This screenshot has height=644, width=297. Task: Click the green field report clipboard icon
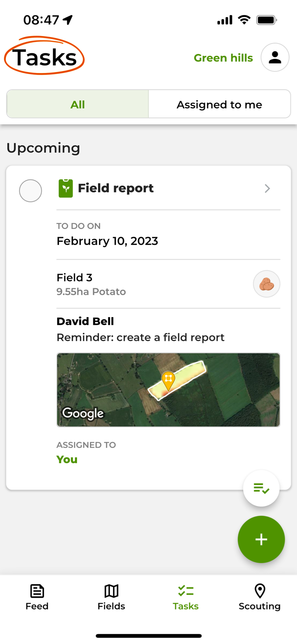point(66,188)
